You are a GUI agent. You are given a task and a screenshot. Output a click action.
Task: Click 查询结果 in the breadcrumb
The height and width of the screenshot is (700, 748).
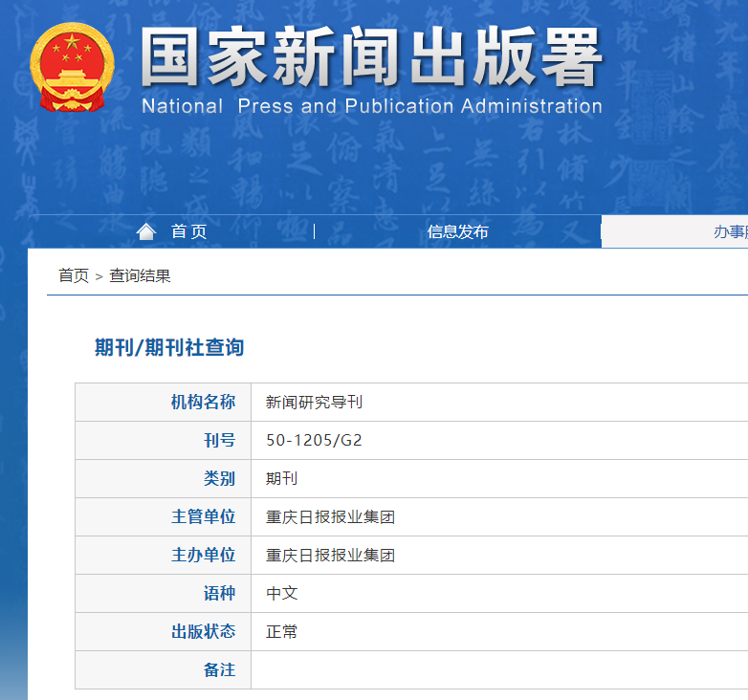click(x=140, y=275)
